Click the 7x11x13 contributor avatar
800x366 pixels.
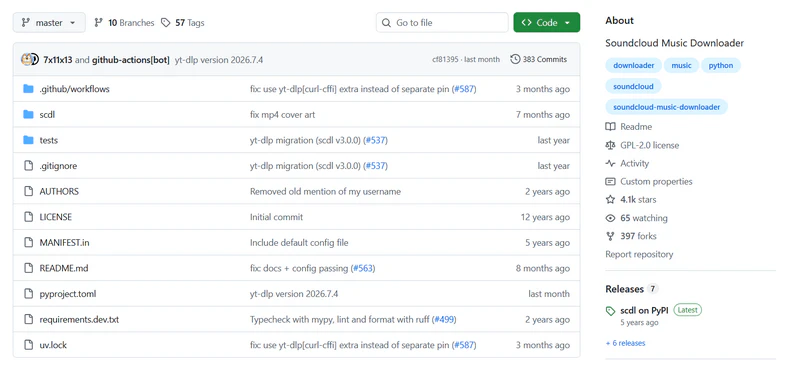pos(27,59)
